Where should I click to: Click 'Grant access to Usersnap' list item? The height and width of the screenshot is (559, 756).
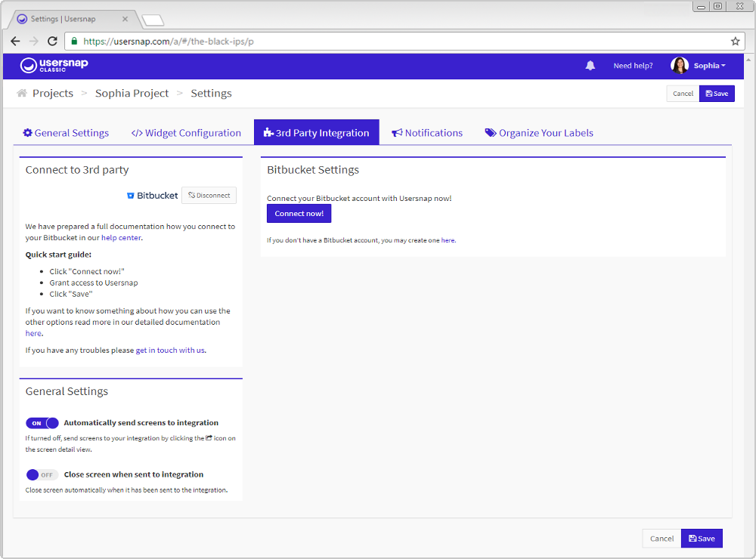tap(94, 283)
